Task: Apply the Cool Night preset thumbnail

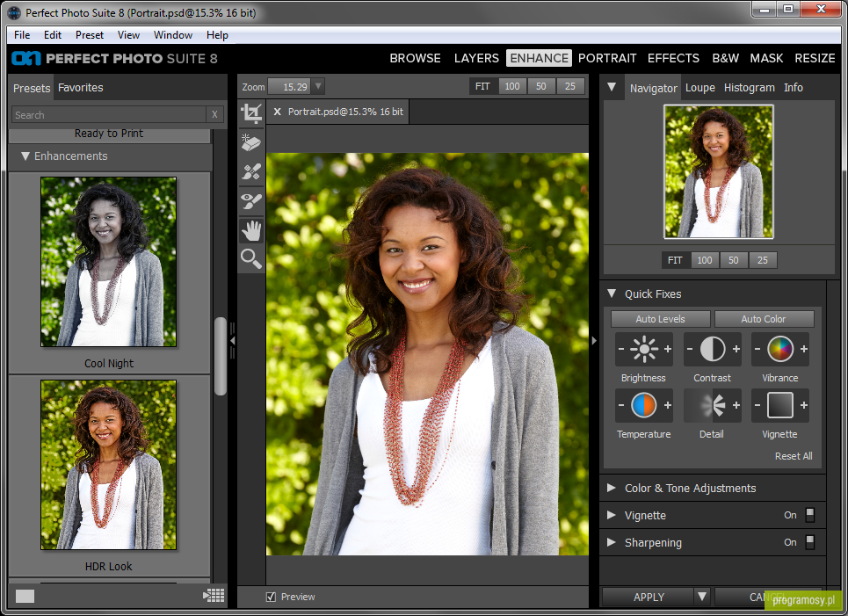Action: [108, 262]
